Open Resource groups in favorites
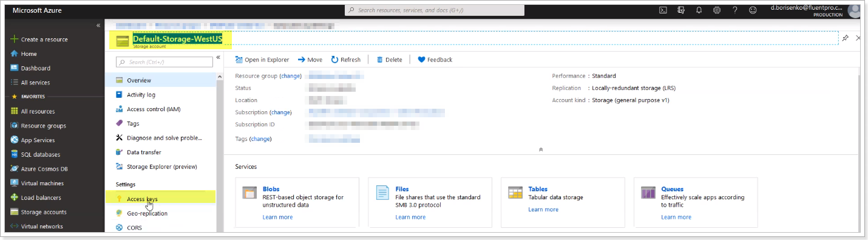868x240 pixels. 38,126
